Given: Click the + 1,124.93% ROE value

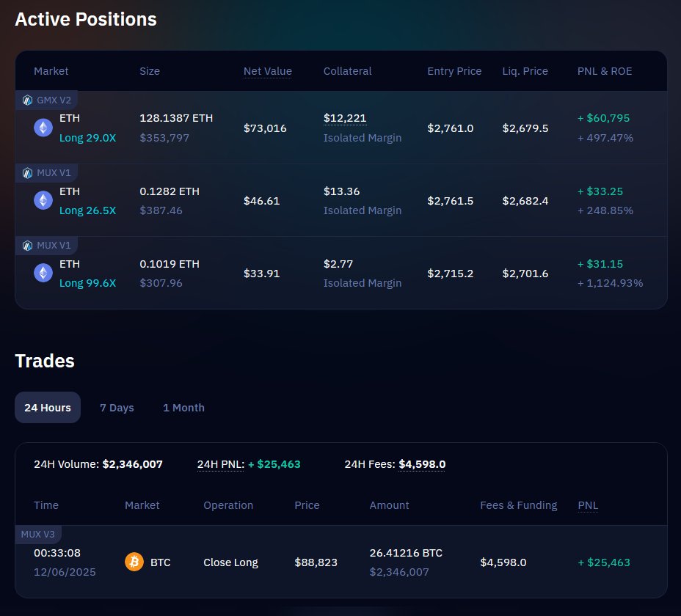Looking at the screenshot, I should click(611, 283).
